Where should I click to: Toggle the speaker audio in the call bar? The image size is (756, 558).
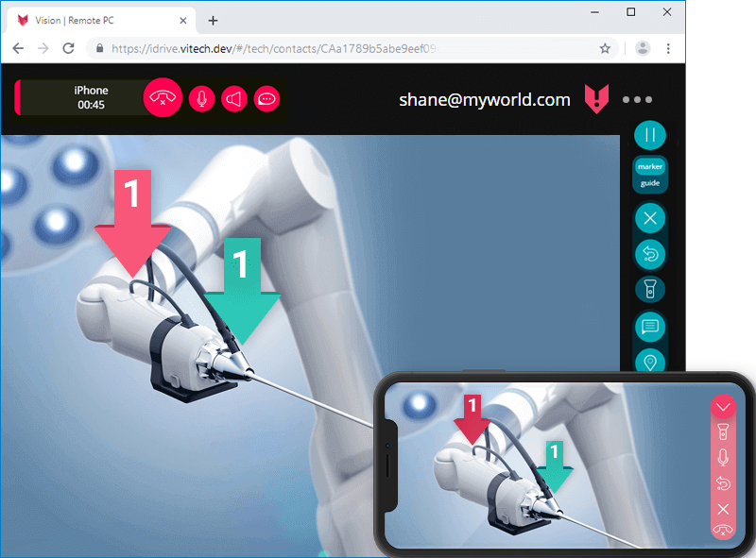(x=233, y=98)
